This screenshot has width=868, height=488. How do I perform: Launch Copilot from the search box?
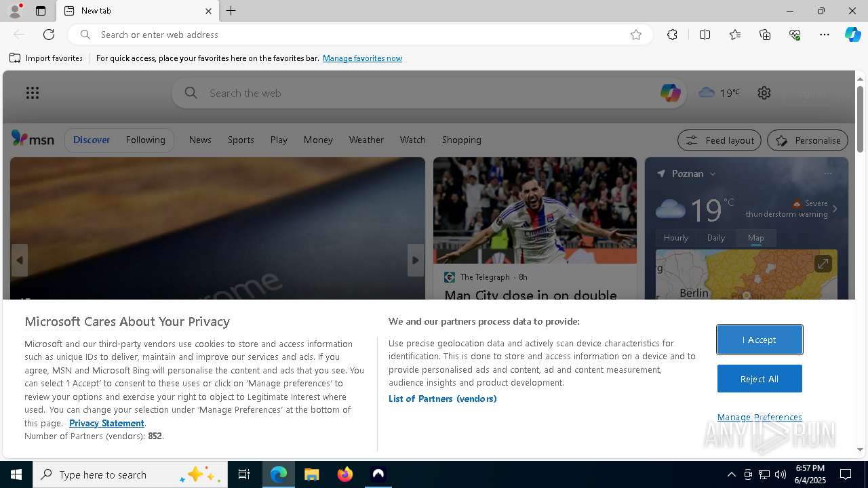670,93
